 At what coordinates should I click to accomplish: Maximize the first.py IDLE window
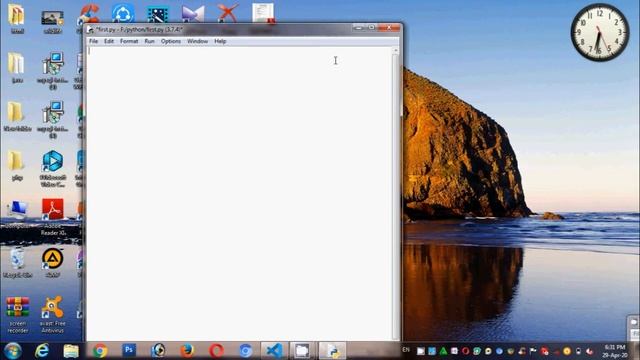click(371, 28)
